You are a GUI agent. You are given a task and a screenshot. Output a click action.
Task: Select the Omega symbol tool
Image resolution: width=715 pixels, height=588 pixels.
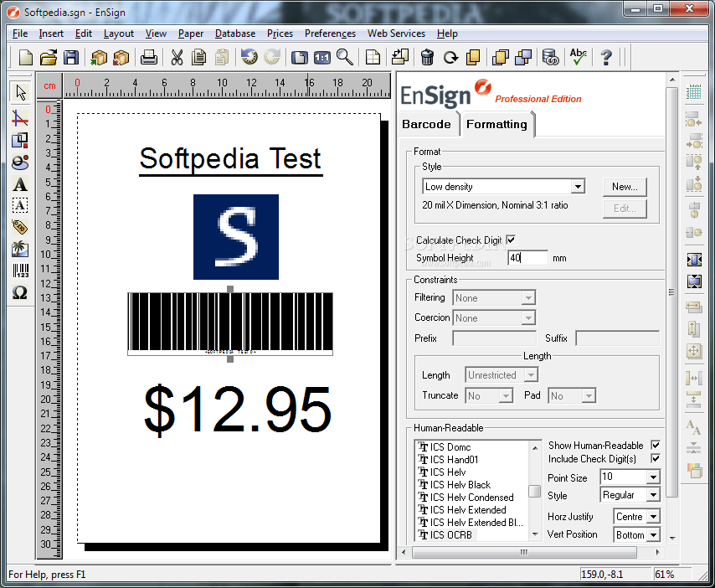(20, 292)
